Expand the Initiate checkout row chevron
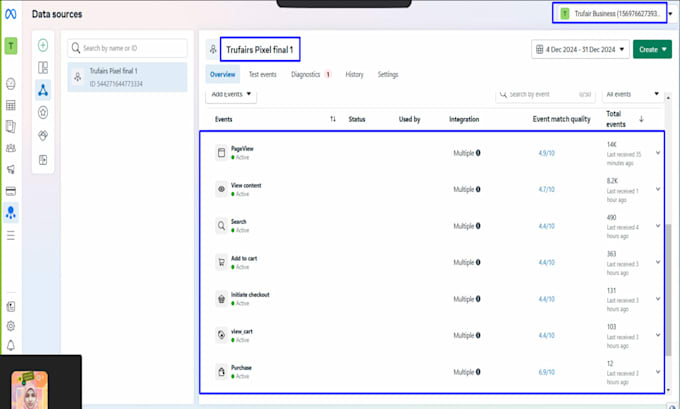The image size is (680, 409). tap(658, 299)
